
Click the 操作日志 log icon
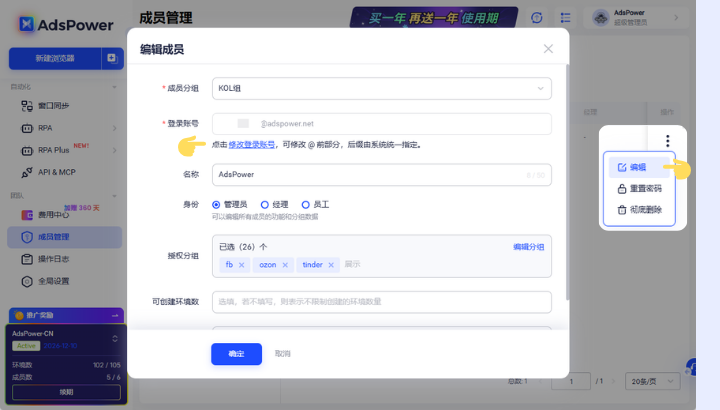click(x=27, y=259)
